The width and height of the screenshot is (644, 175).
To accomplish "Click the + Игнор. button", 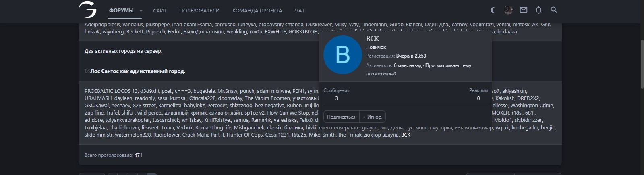I will [x=373, y=117].
